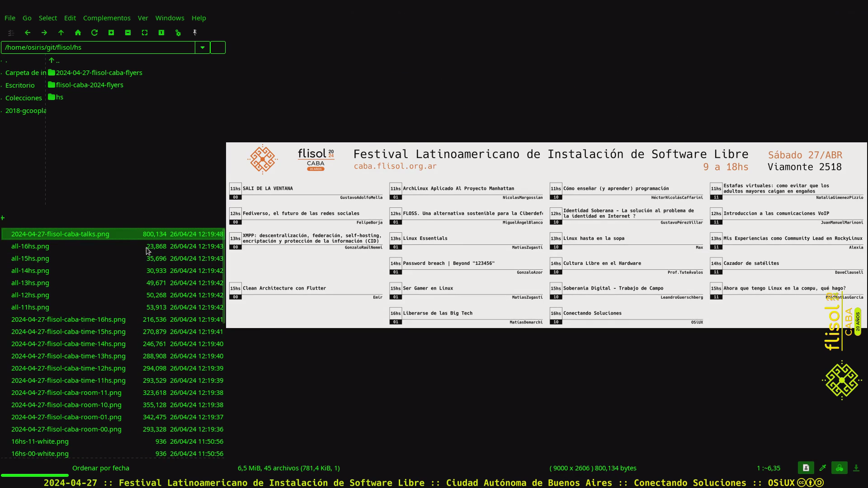Expand 2018-gcoopla tree item
Screen dimensions: 868x488
(1, 111)
